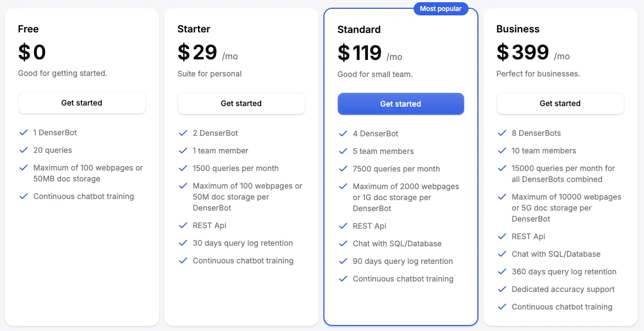Select the Standard plan heading
The width and height of the screenshot is (644, 331).
359,29
